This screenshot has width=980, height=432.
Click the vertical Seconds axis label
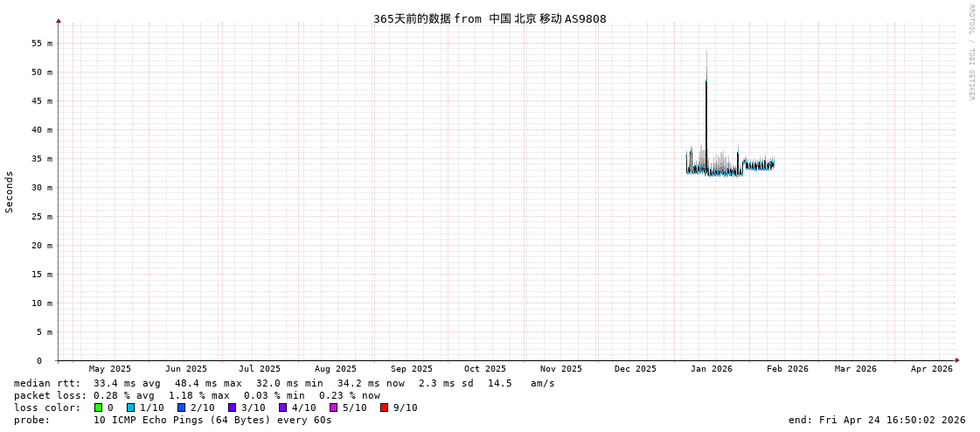10,192
